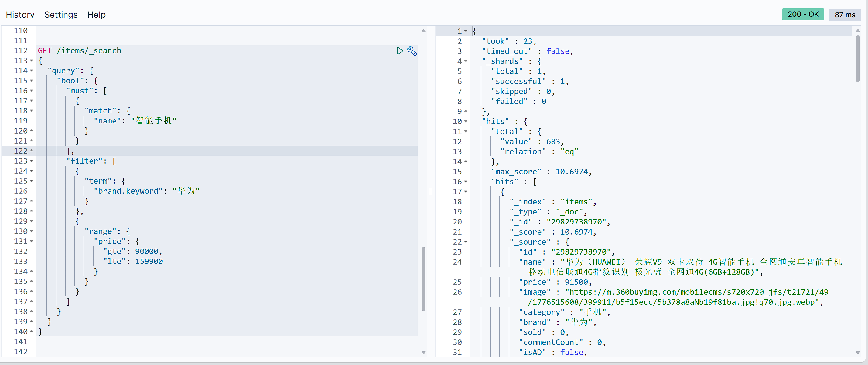
Task: Collapse response "hits" object line 10
Action: point(466,121)
